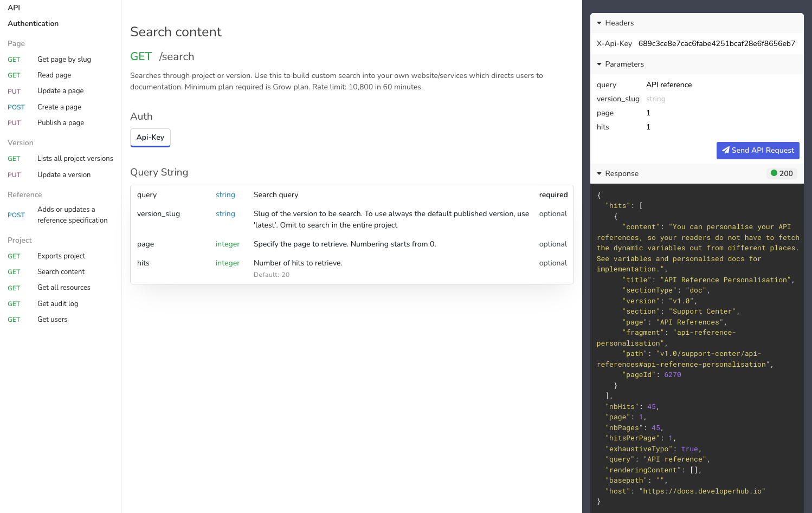Send the API request
The width and height of the screenshot is (812, 513).
click(757, 150)
